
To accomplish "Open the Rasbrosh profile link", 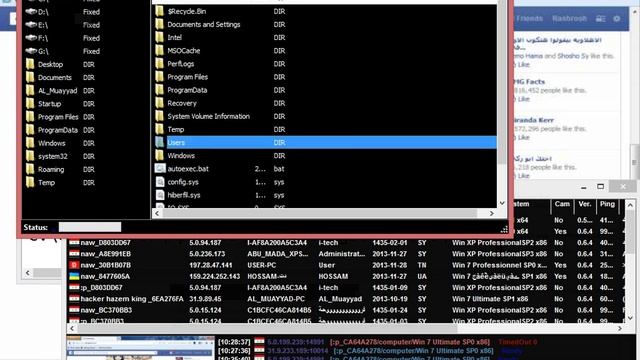I will point(569,19).
